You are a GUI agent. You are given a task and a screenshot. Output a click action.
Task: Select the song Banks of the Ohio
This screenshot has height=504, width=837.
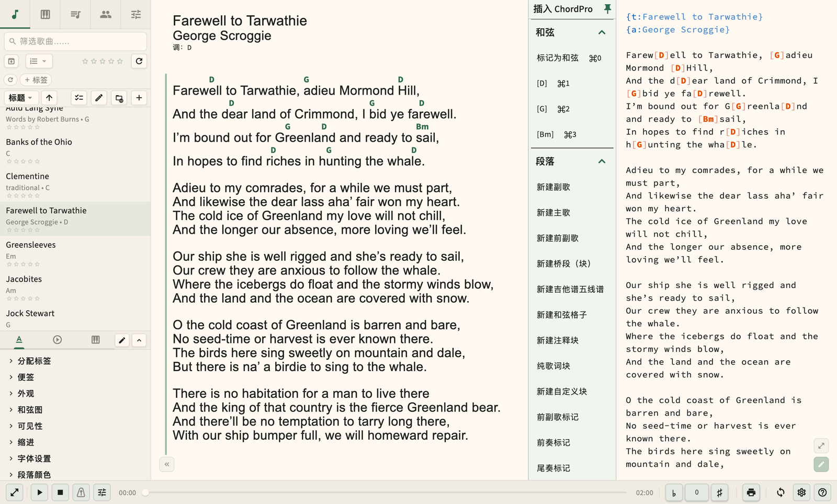click(x=75, y=150)
